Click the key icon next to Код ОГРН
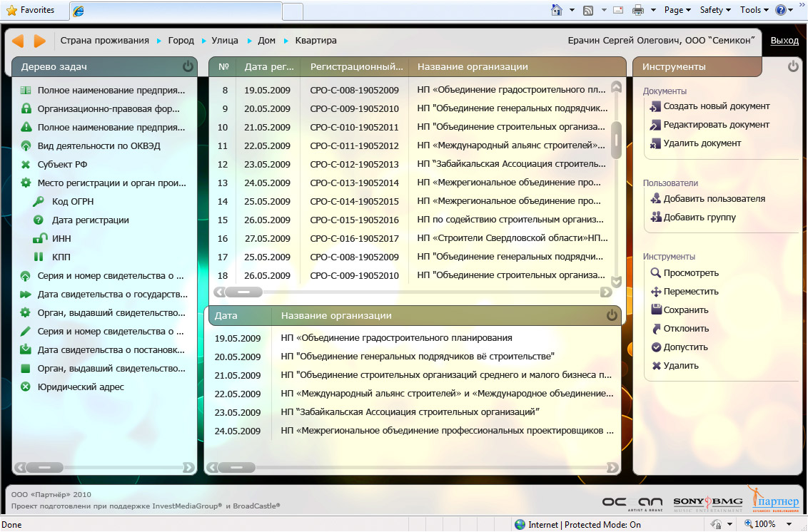 (39, 202)
